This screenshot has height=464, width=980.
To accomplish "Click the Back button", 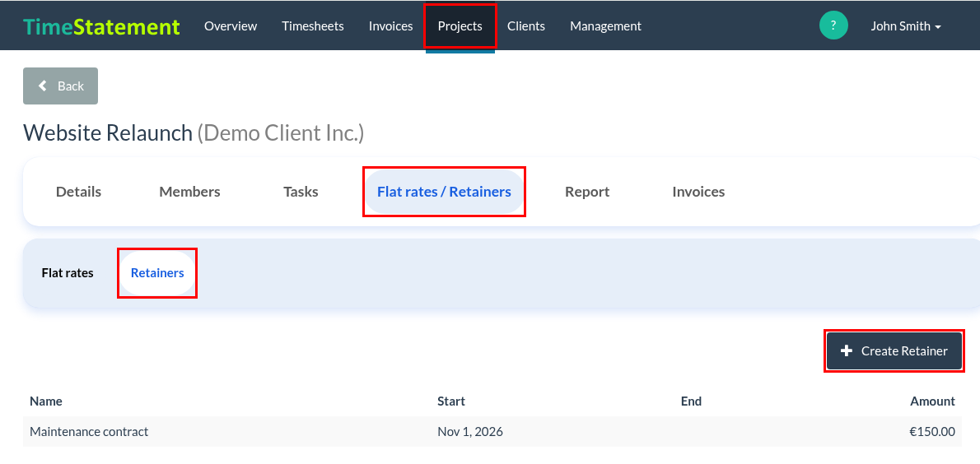I will (61, 86).
